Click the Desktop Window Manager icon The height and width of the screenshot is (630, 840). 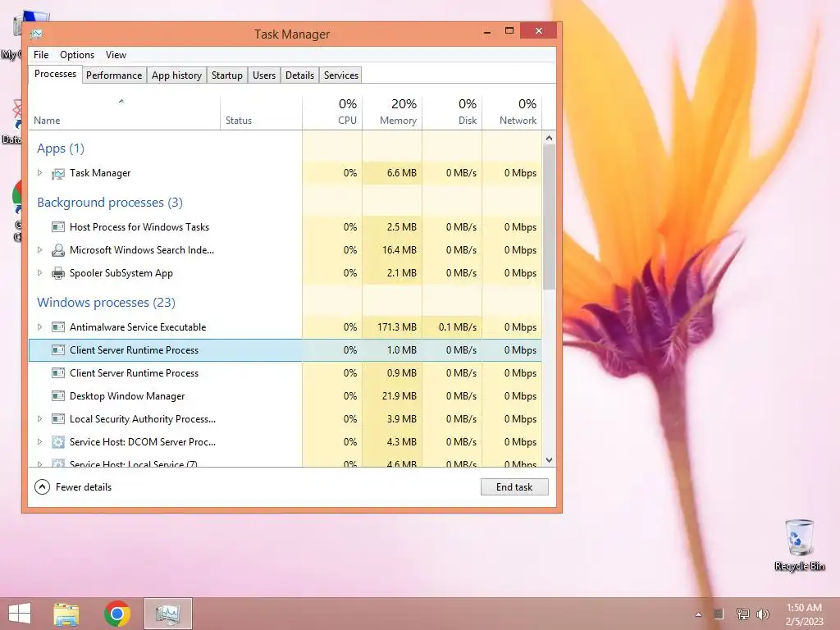[x=58, y=396]
